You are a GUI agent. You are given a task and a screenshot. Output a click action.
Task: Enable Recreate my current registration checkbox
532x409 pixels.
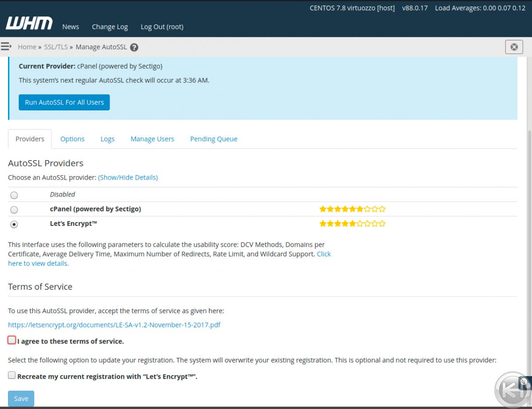[x=12, y=375]
